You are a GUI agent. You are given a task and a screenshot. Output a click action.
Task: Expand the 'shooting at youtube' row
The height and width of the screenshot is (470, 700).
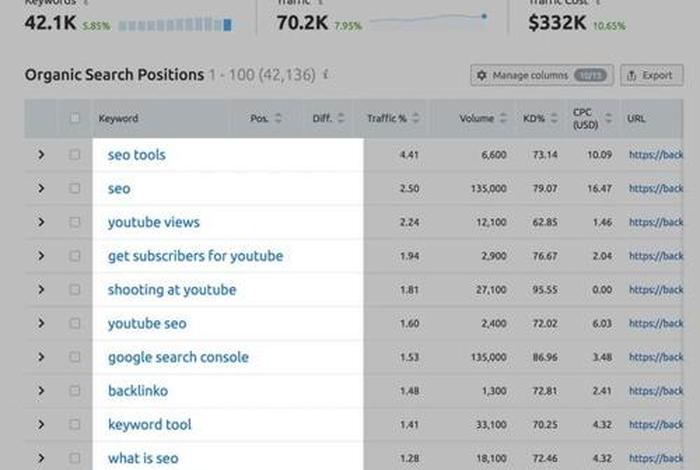point(41,290)
